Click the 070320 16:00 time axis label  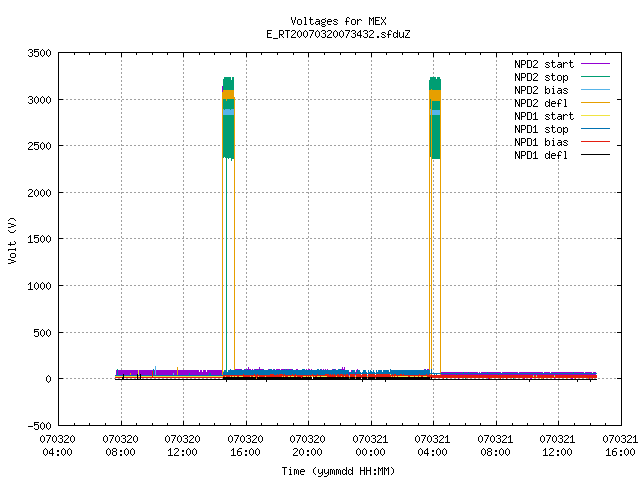pos(245,446)
